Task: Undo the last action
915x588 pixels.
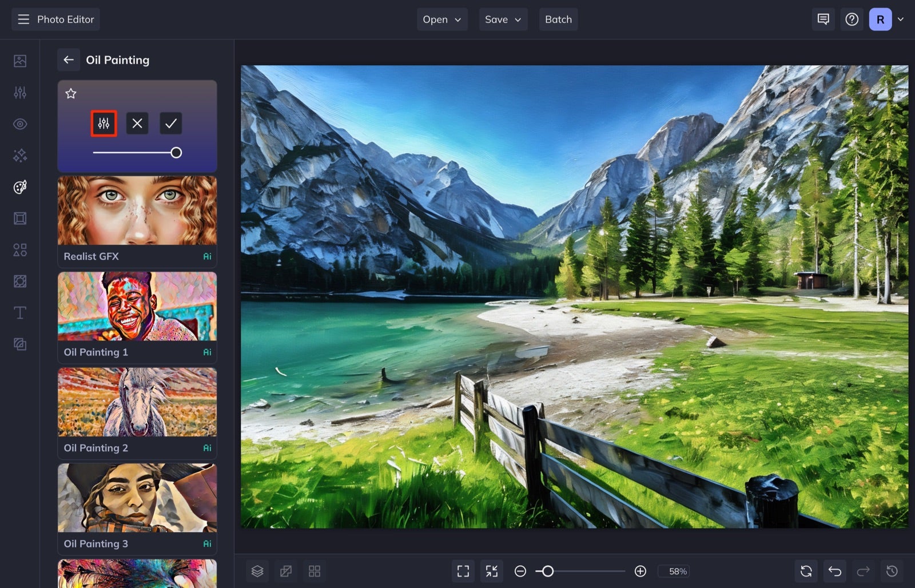Action: pyautogui.click(x=834, y=570)
